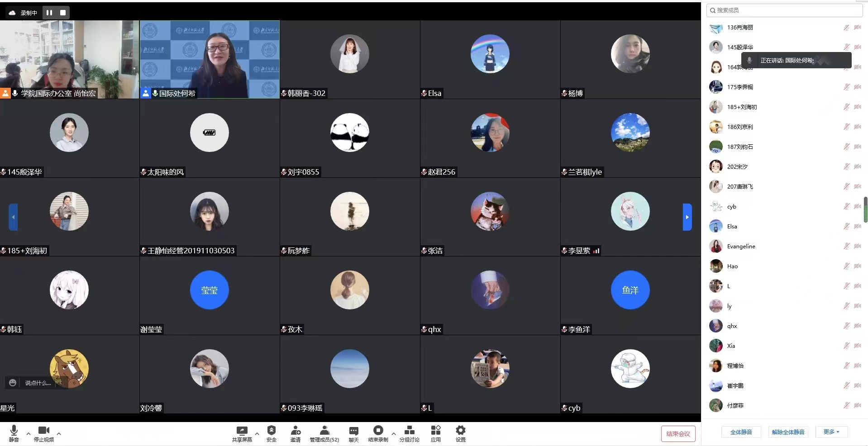The image size is (868, 446).
Task: Expand the arrow next to Stop Video
Action: click(x=59, y=433)
